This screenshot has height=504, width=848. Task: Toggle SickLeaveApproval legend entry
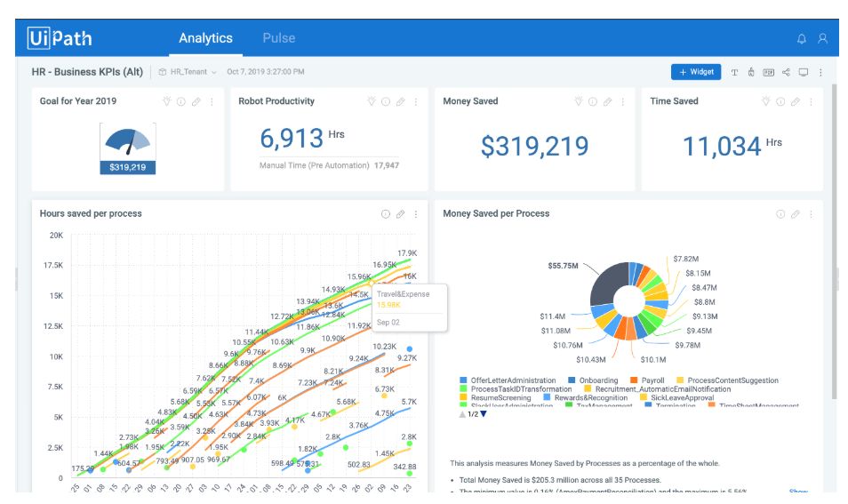[x=677, y=398]
